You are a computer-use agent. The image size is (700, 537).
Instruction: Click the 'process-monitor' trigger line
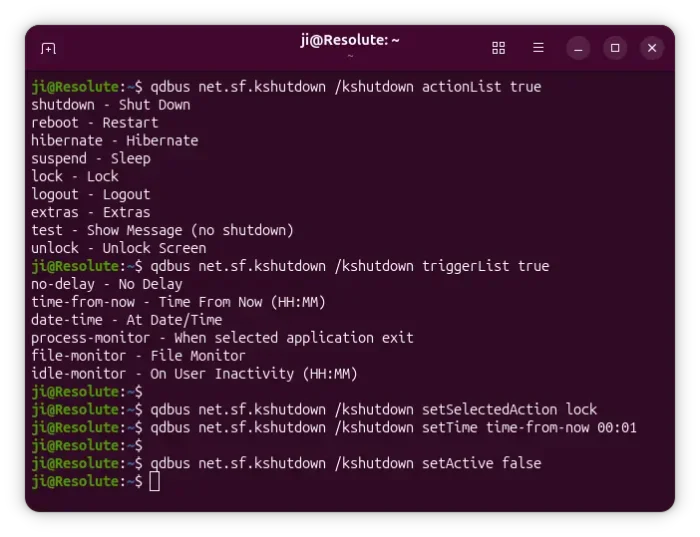coord(222,338)
